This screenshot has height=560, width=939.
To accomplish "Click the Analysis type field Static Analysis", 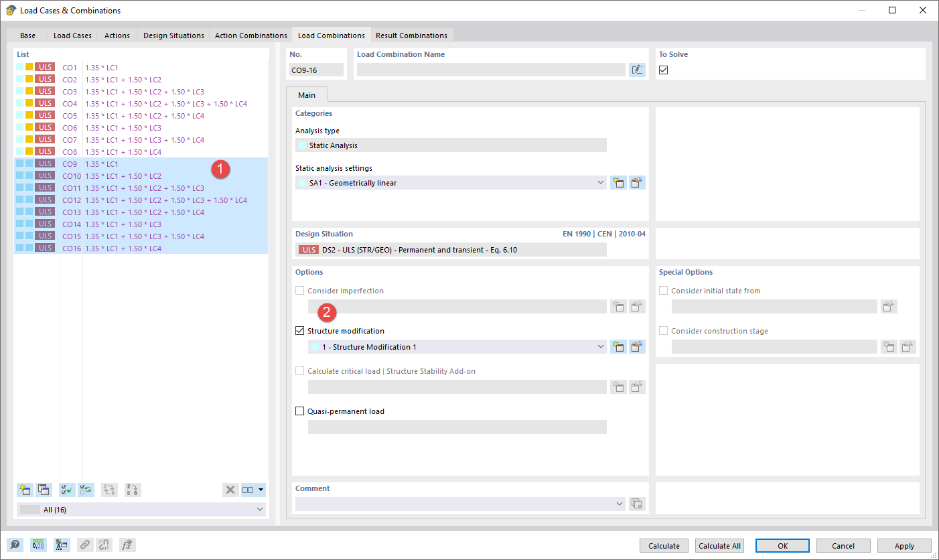I will (x=451, y=145).
